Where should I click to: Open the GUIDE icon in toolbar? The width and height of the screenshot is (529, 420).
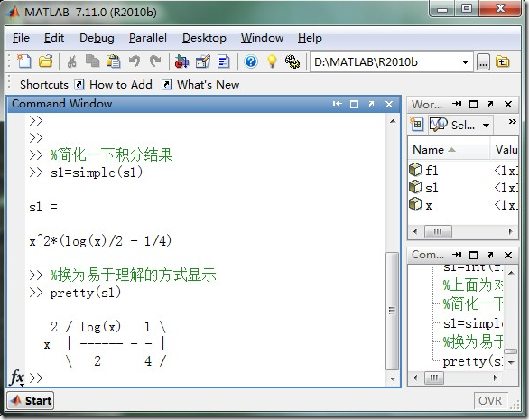203,61
